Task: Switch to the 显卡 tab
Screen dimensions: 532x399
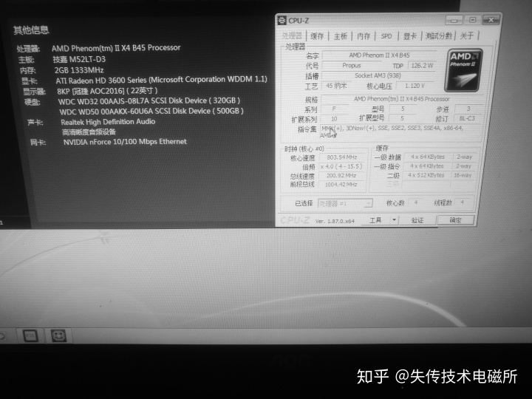Action: pyautogui.click(x=410, y=36)
